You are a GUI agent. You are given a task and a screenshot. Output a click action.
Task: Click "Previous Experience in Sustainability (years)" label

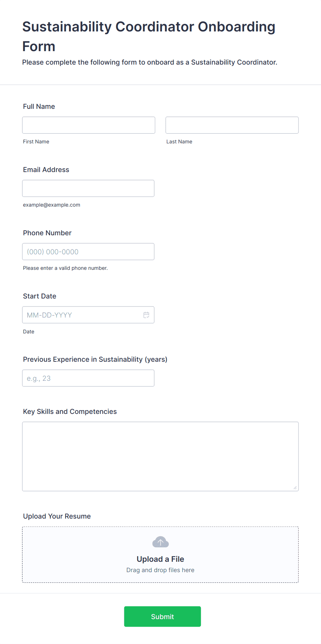95,359
